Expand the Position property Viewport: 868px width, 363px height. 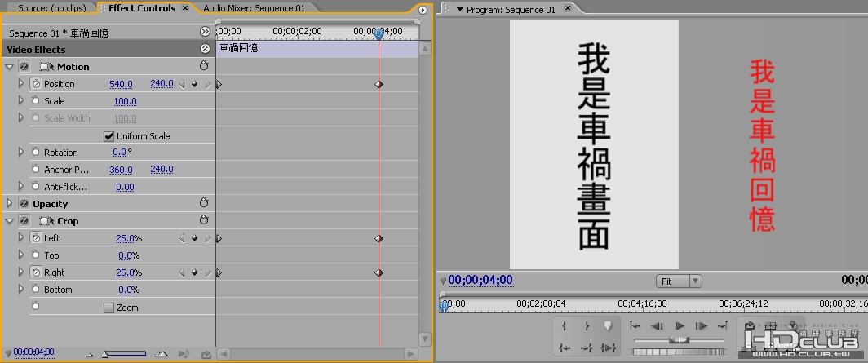(x=21, y=83)
